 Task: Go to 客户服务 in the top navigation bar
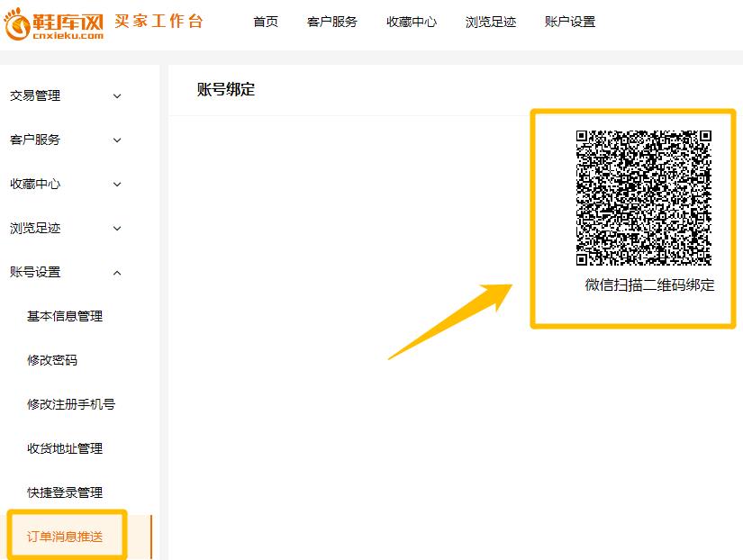pyautogui.click(x=331, y=22)
